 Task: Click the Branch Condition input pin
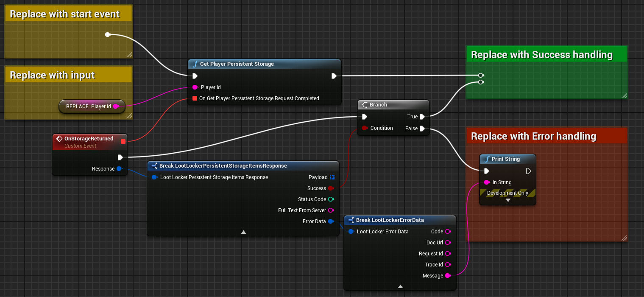click(365, 128)
